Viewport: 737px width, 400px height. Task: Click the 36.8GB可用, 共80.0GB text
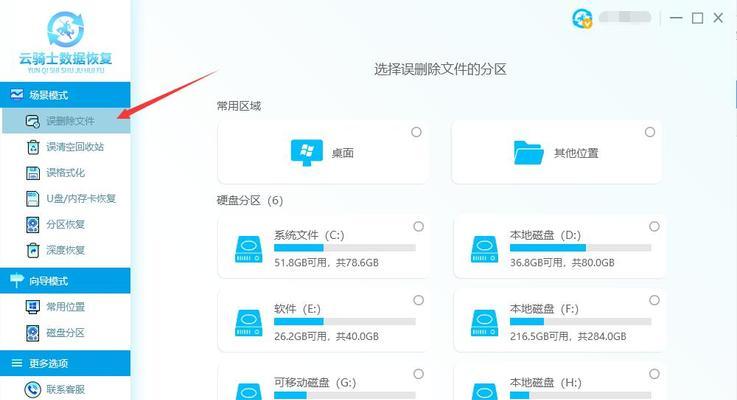[x=562, y=262]
